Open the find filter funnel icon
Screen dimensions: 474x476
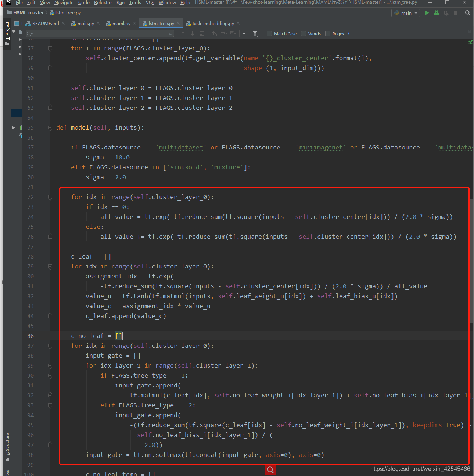(255, 33)
